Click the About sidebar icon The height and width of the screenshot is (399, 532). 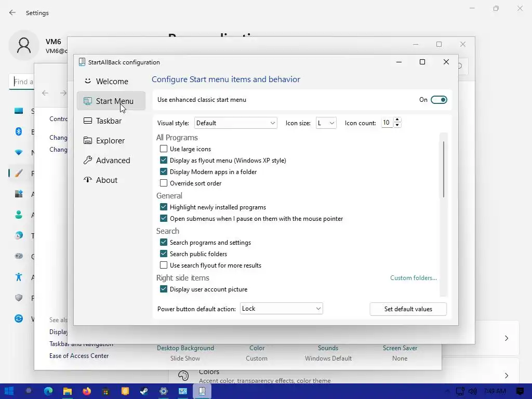pyautogui.click(x=87, y=180)
